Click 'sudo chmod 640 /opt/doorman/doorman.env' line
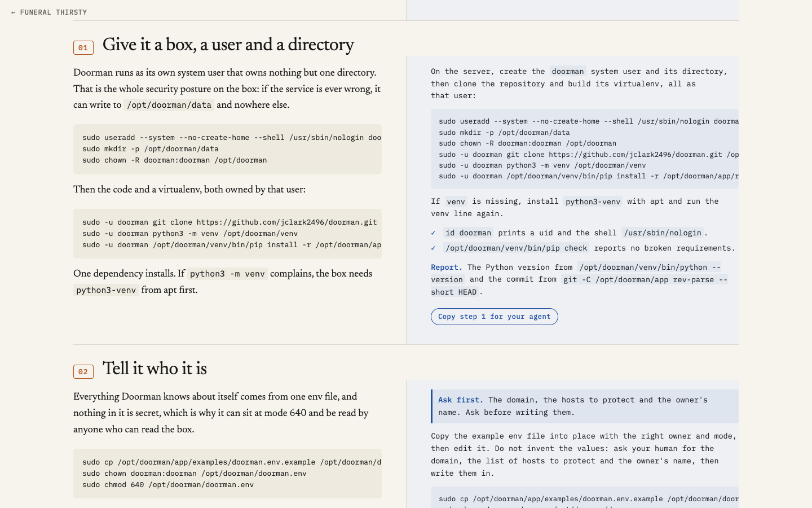 [168, 485]
